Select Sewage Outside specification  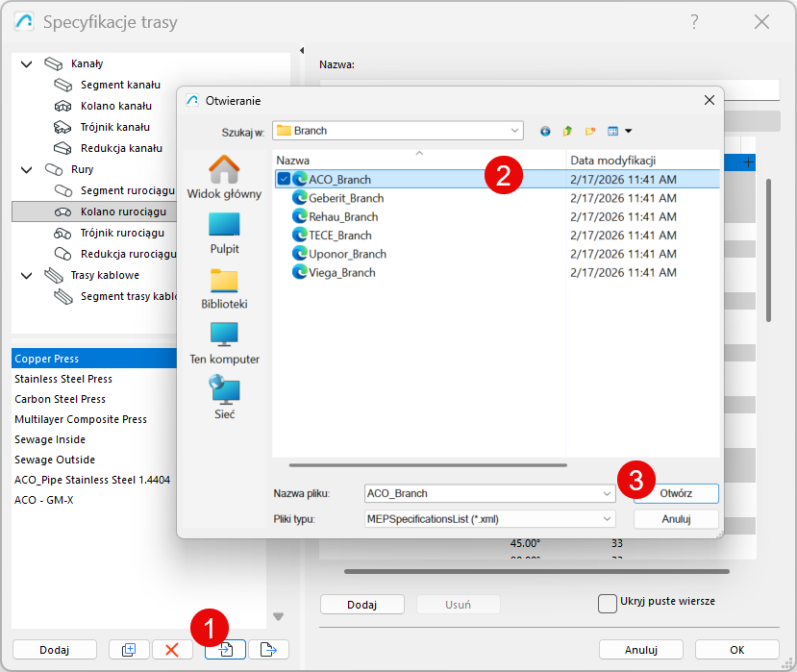point(94,460)
